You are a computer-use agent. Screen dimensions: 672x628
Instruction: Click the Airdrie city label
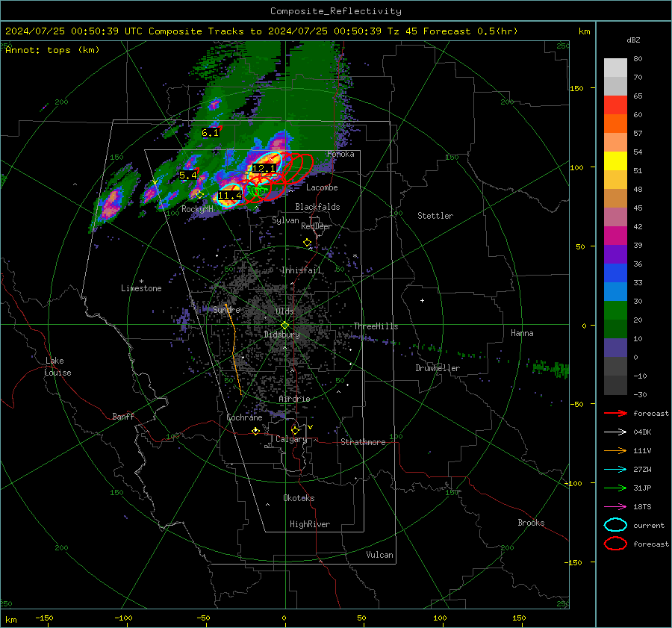pyautogui.click(x=294, y=399)
